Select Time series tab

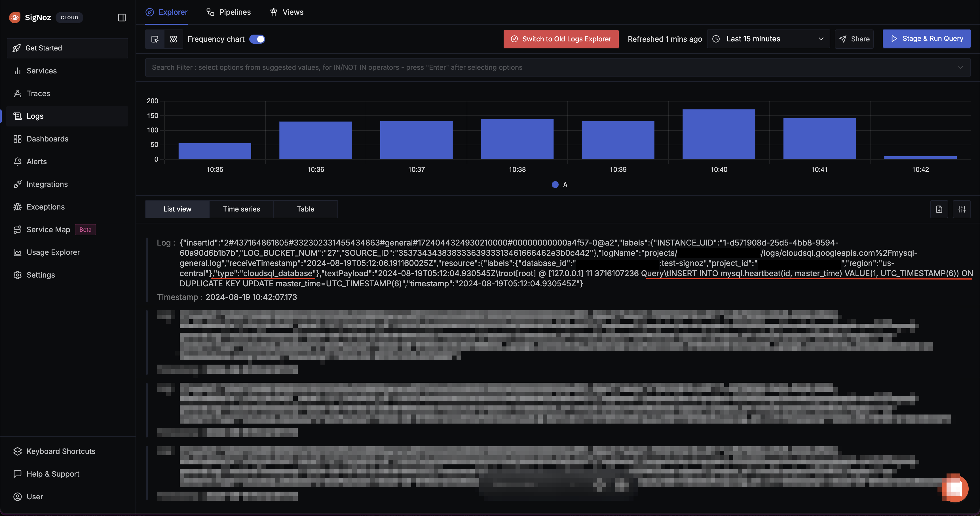[242, 209]
